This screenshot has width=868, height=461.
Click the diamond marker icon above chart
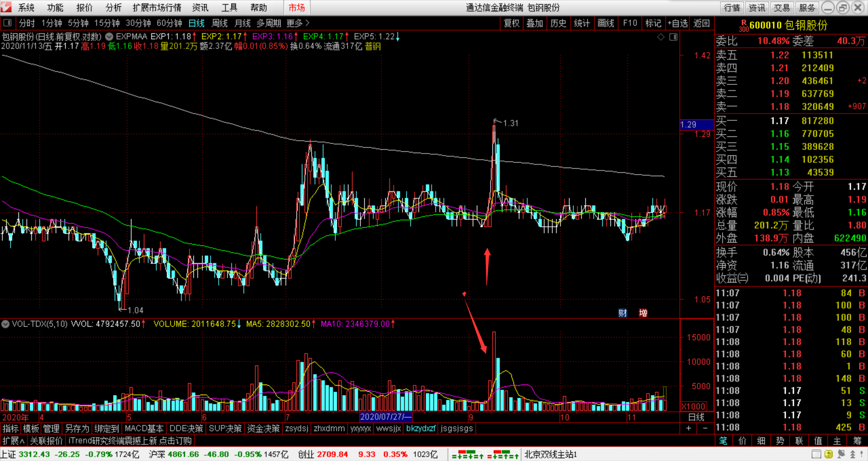(x=660, y=37)
